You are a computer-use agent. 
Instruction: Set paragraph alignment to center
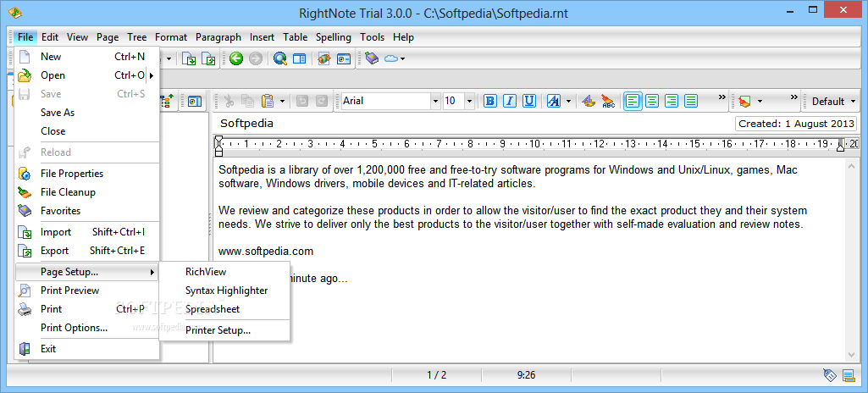(x=653, y=101)
